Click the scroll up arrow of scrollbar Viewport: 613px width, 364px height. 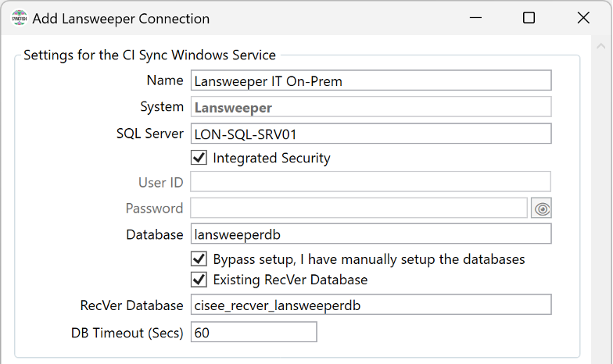[600, 47]
